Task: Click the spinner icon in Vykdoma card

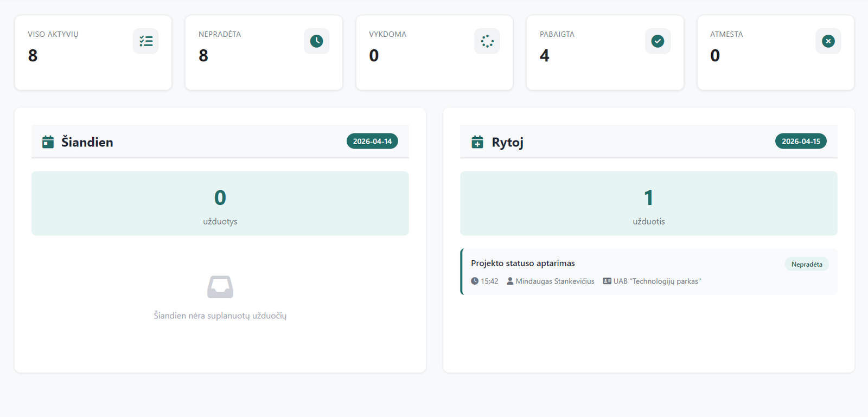Action: tap(487, 41)
